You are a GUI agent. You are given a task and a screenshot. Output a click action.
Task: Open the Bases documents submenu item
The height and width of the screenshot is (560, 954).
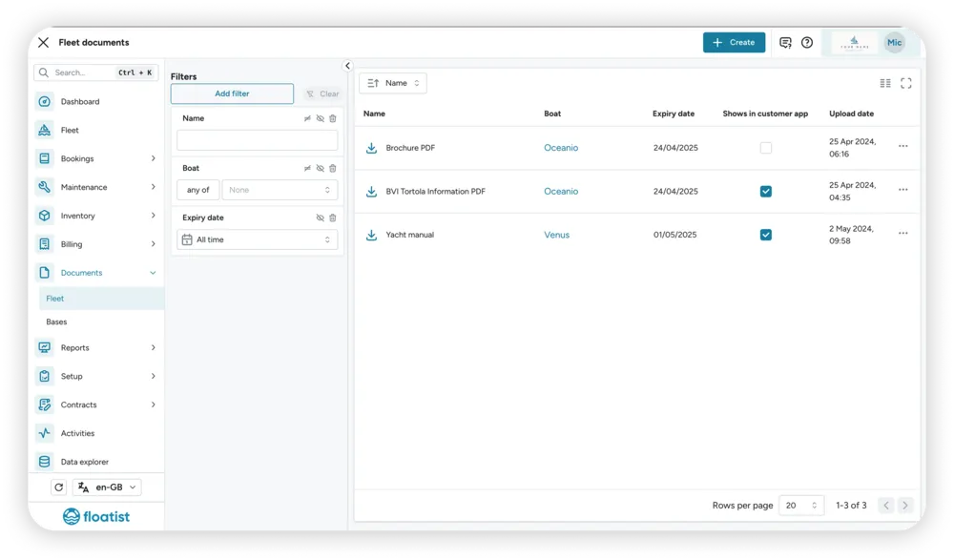coord(56,322)
